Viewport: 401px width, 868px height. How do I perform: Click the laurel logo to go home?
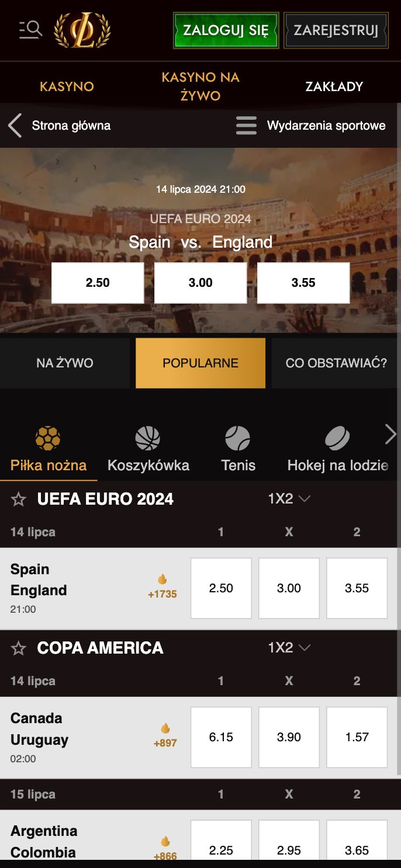(82, 30)
